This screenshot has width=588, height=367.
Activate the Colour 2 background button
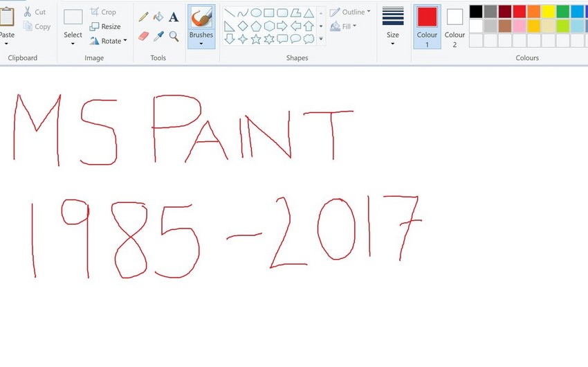click(x=454, y=26)
